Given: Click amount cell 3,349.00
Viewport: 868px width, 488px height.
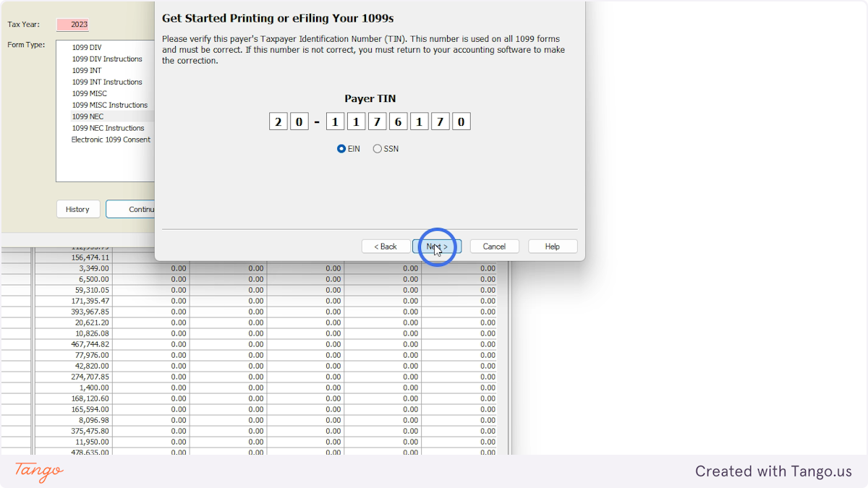Looking at the screenshot, I should 73,268.
